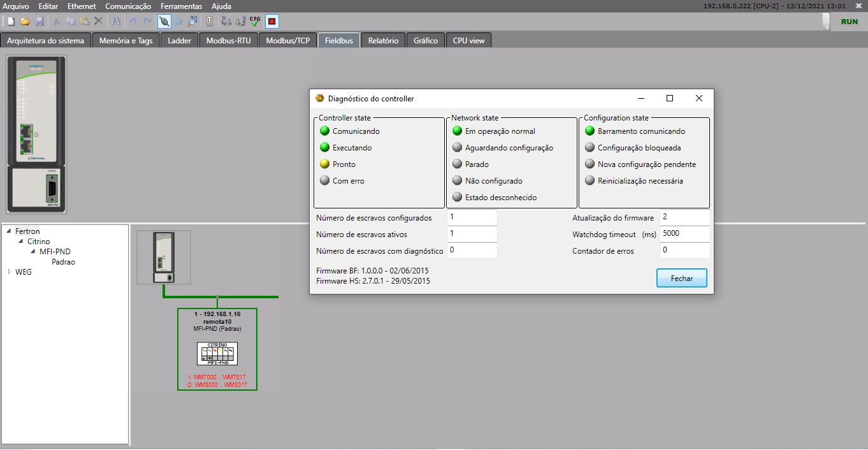The width and height of the screenshot is (868, 450).
Task: Click the network search magnifier icon
Action: (x=192, y=22)
